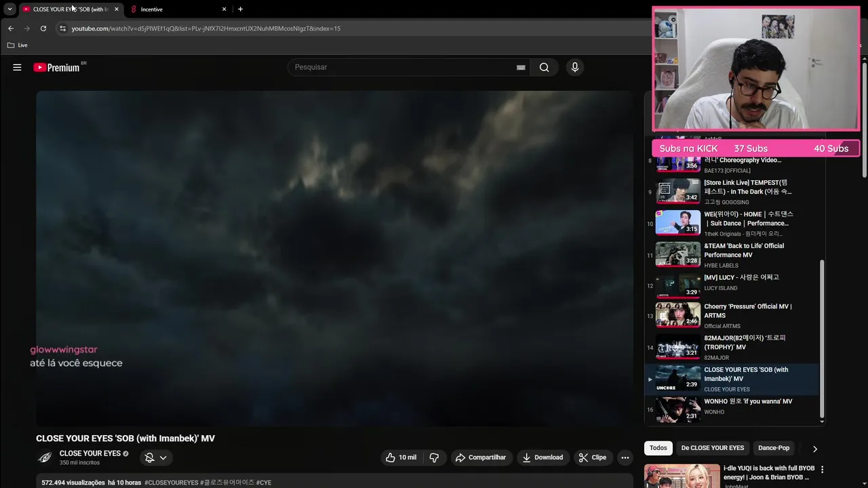Viewport: 868px width, 488px height.
Task: Click the 572.494 visualizações view count
Action: click(x=73, y=483)
